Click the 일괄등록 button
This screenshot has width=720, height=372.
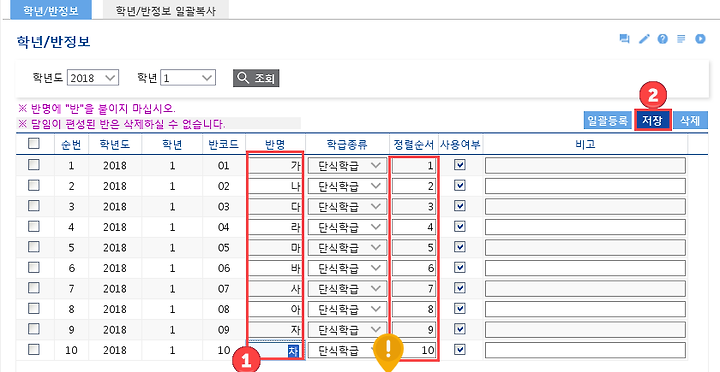coord(608,121)
